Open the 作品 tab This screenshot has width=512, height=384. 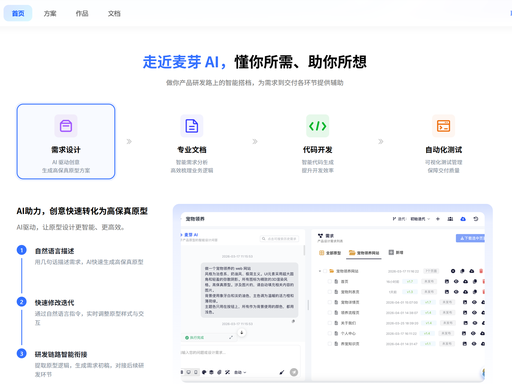click(82, 13)
